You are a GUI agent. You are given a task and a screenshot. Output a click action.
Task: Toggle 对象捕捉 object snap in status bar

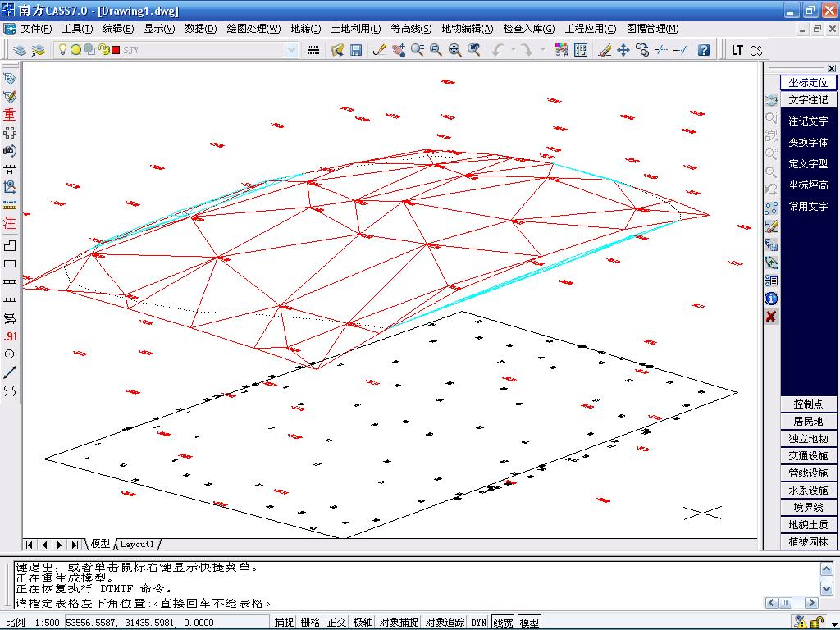(x=399, y=623)
